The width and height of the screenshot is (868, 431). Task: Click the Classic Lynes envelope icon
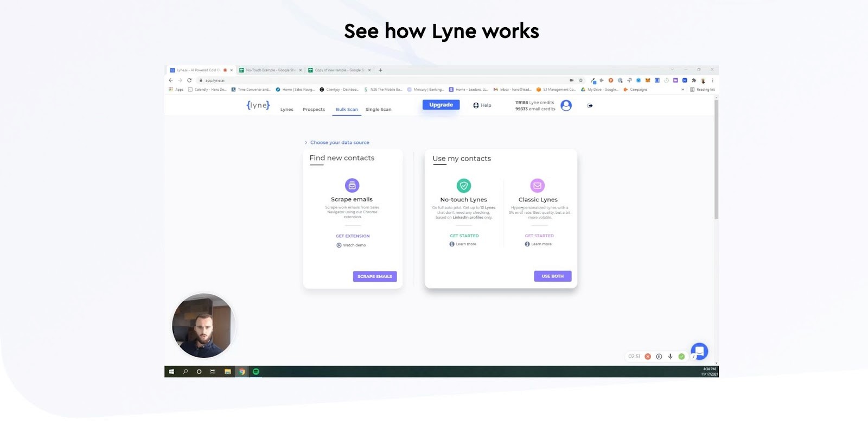[x=538, y=186]
